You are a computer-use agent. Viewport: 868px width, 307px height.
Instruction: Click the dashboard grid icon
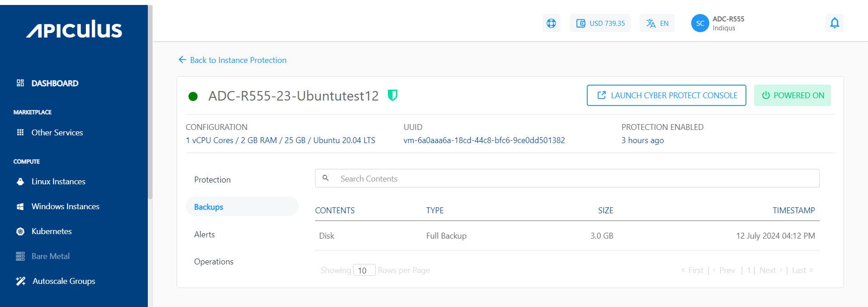pos(20,83)
